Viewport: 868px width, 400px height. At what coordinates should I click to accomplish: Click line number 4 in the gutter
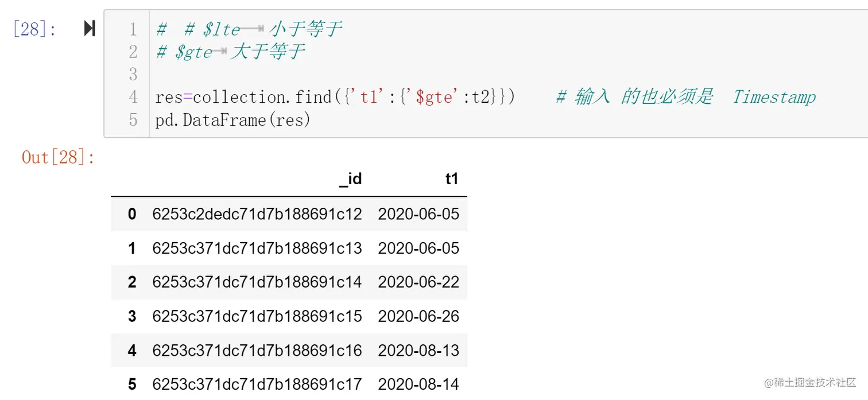pyautogui.click(x=133, y=98)
